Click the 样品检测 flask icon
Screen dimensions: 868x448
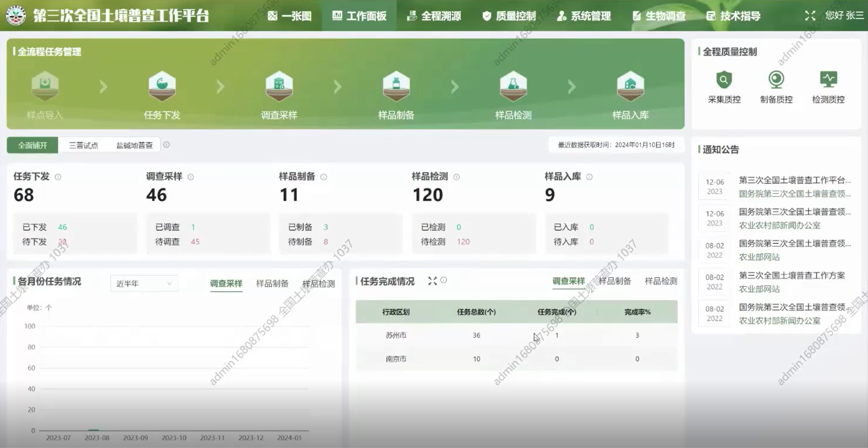[x=513, y=86]
